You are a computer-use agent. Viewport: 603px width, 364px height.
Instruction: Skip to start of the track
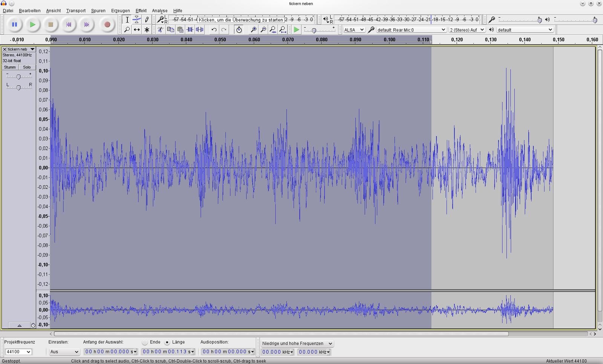(x=69, y=24)
